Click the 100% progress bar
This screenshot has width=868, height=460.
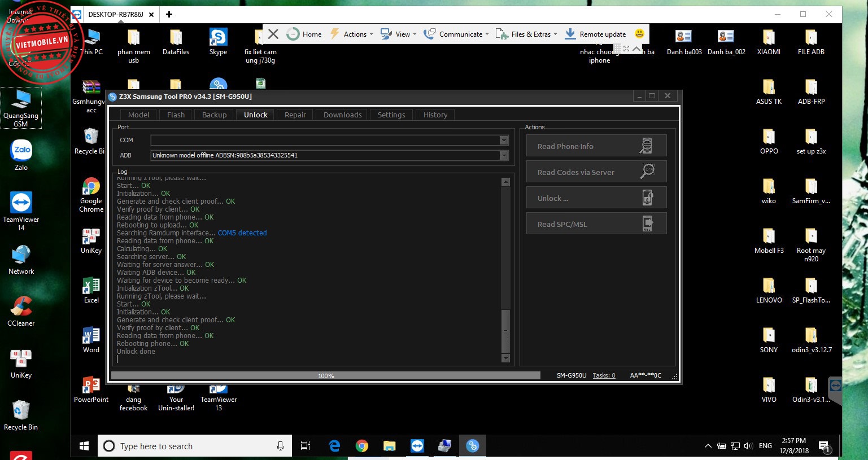coord(326,375)
